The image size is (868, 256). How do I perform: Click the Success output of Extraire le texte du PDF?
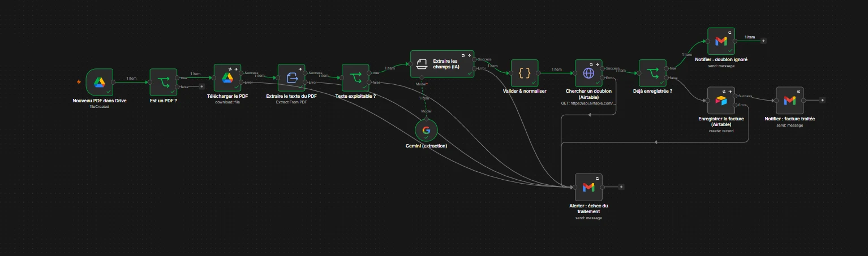click(306, 73)
